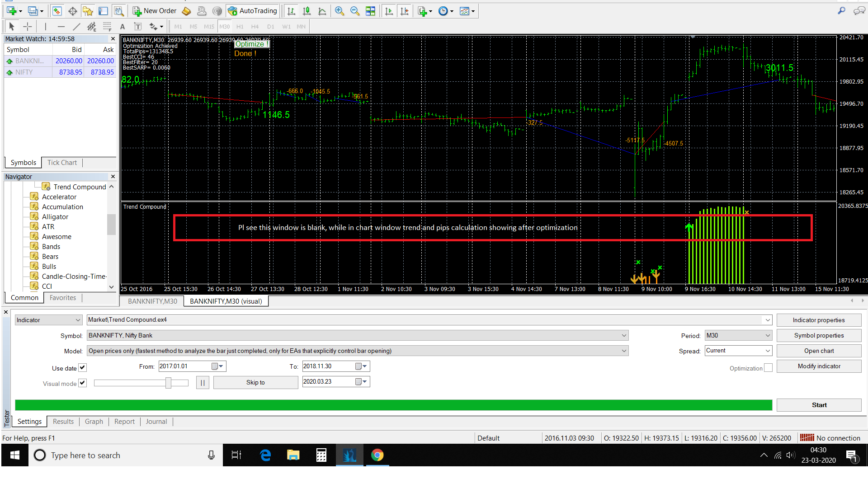Screen dimensions: 868x488
Task: Enable the Optimization checkbox
Action: 768,368
